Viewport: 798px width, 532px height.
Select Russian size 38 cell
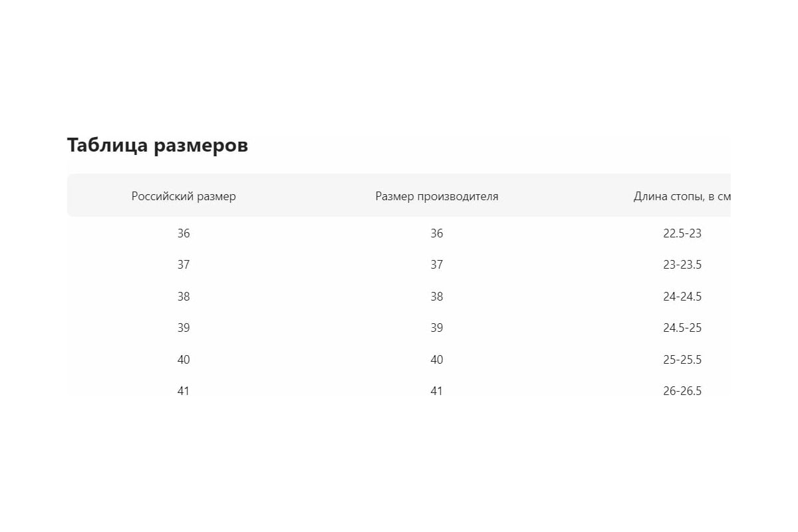click(184, 297)
